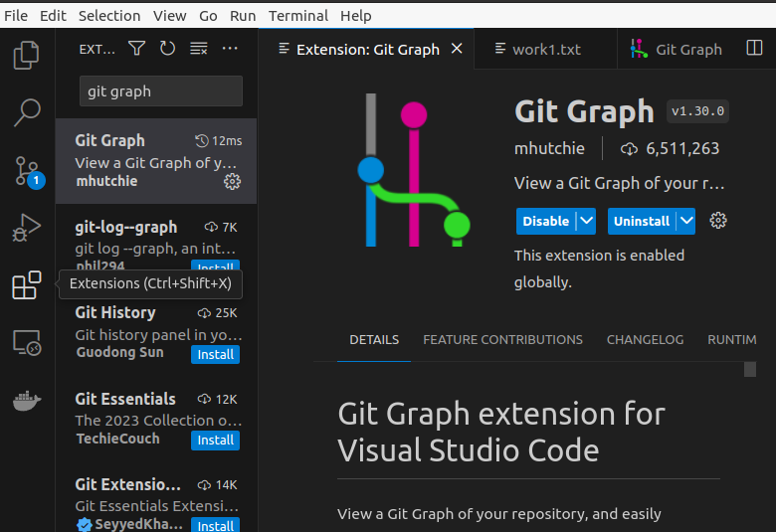Image resolution: width=776 pixels, height=532 pixels.
Task: Clear extensions search results icon
Action: [198, 49]
